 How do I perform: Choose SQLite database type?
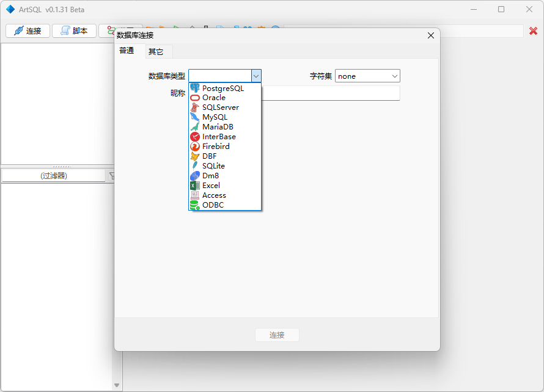pos(225,165)
